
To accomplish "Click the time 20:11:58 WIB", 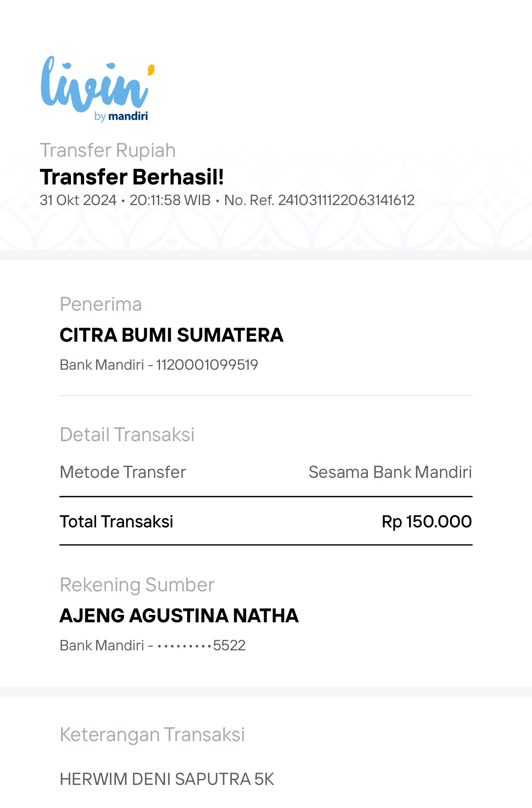I will [170, 200].
